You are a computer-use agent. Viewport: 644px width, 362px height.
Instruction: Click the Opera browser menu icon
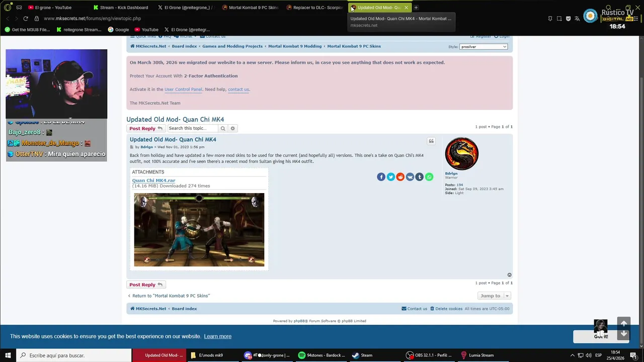8,8
